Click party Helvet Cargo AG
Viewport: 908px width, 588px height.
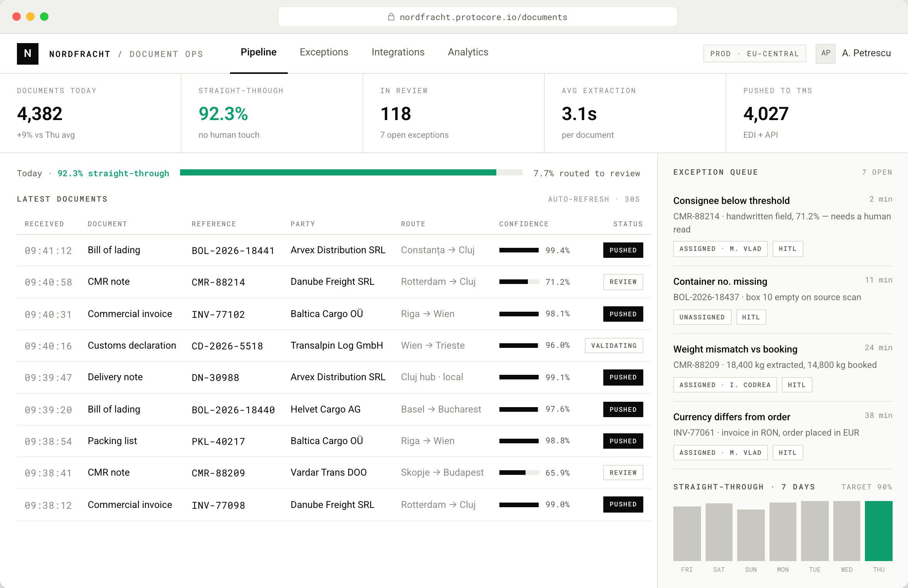(325, 409)
